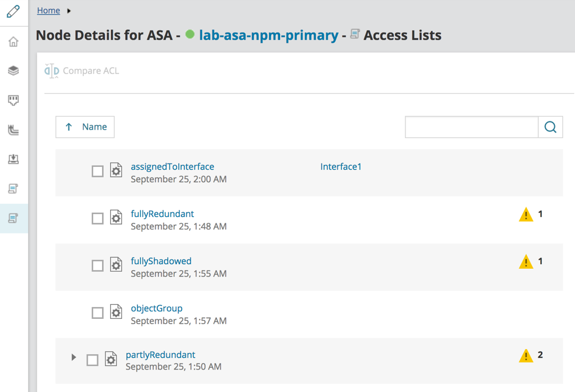Toggle the Name sort order button

pos(85,127)
